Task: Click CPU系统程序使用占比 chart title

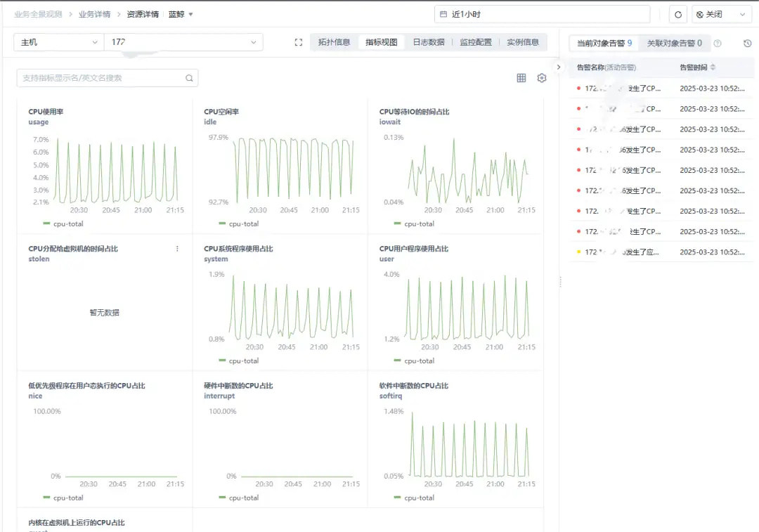Action: [x=238, y=249]
